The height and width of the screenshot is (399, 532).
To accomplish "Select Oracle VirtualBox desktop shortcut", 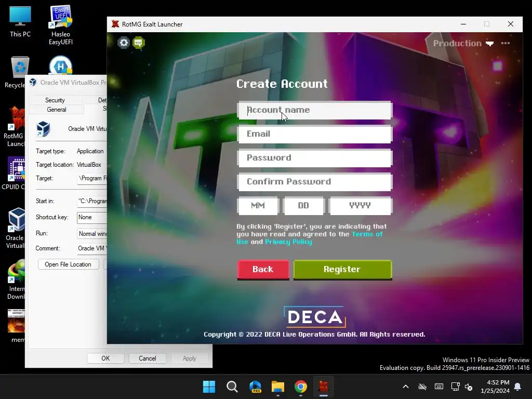I will 15,228.
